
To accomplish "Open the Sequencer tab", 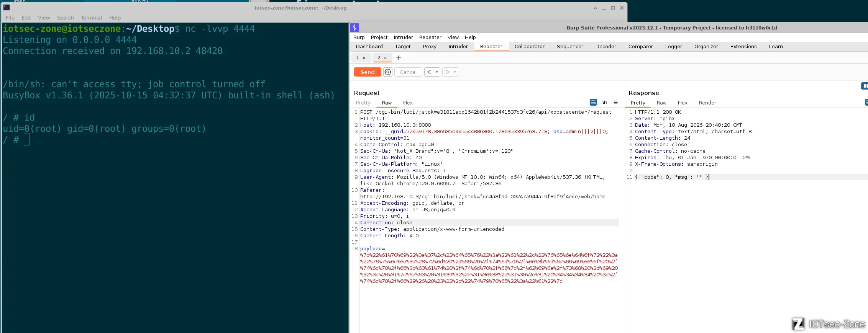I will [x=570, y=47].
